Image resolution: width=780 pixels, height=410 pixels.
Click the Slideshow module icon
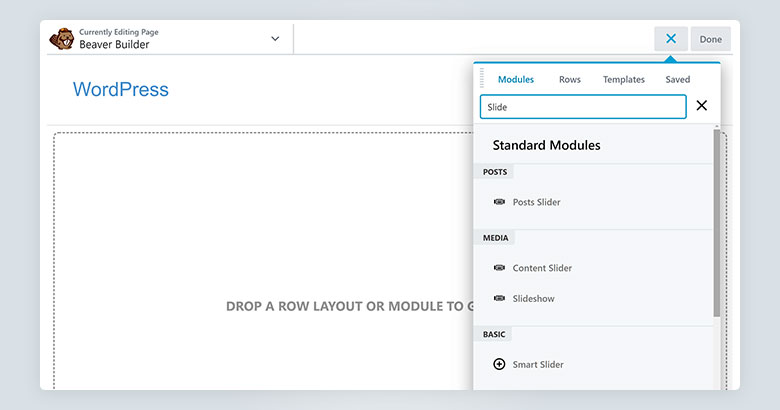point(499,299)
